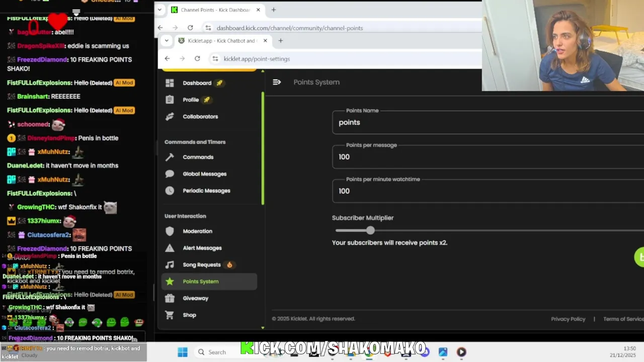The width and height of the screenshot is (644, 362).
Task: Click the Points Name field
Action: pos(488,122)
